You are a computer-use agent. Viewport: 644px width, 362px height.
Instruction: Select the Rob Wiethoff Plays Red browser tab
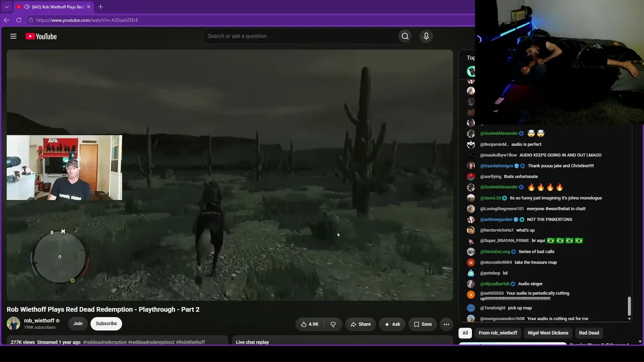click(53, 7)
